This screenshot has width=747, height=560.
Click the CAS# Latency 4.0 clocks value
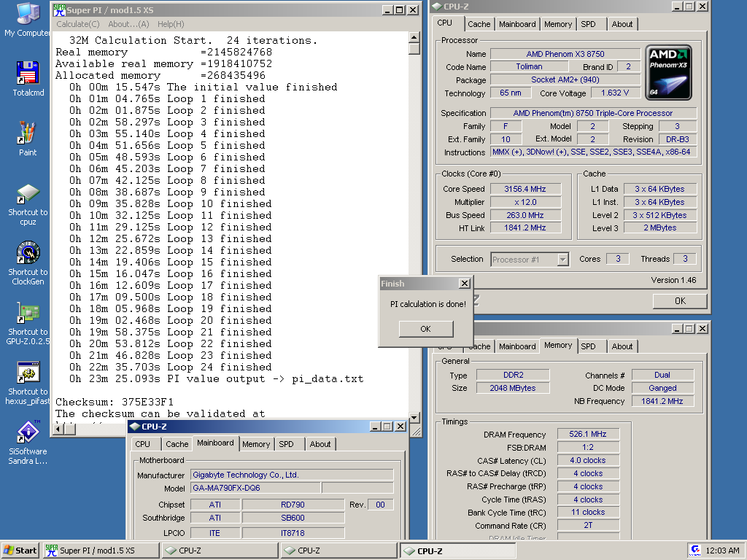tap(588, 461)
